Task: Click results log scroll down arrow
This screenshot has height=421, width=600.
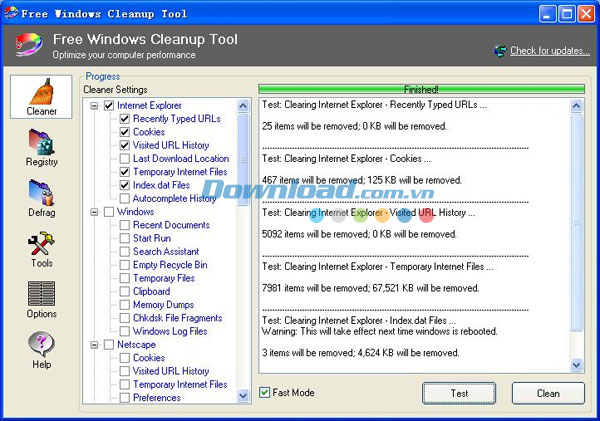Action: point(577,365)
